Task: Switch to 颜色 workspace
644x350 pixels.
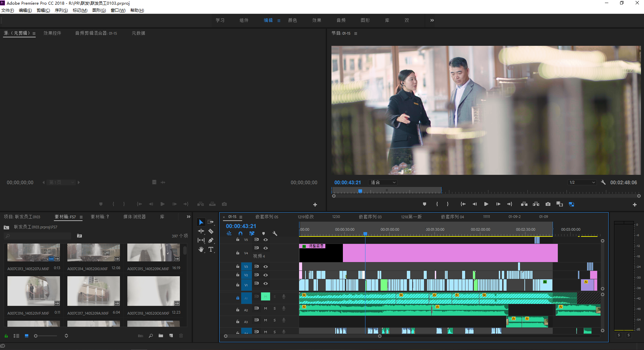Action: click(292, 20)
